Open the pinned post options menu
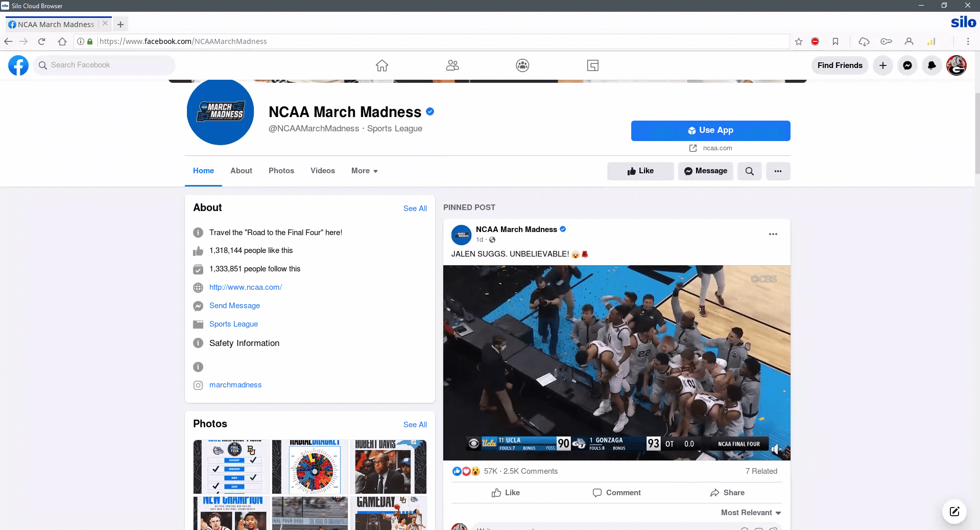Viewport: 980px width, 530px height. (x=773, y=234)
